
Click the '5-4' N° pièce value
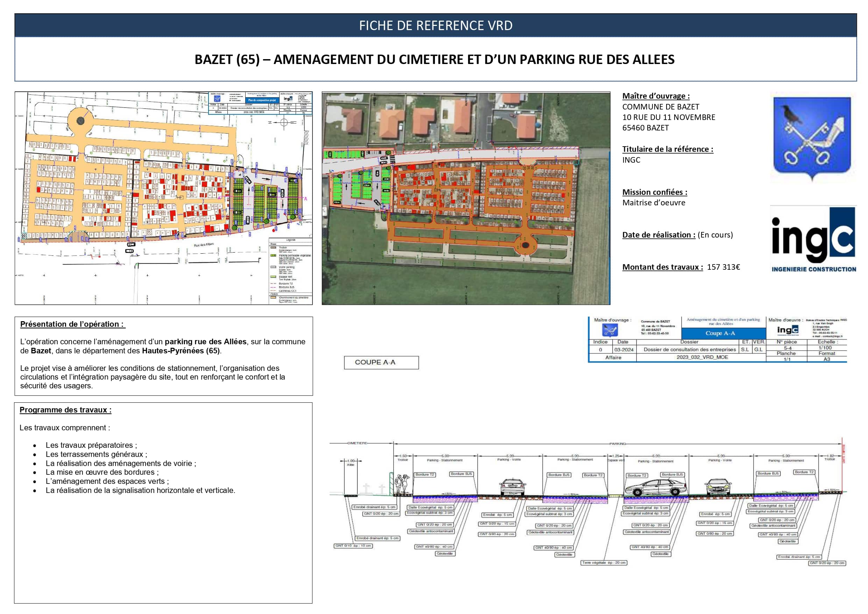(788, 348)
